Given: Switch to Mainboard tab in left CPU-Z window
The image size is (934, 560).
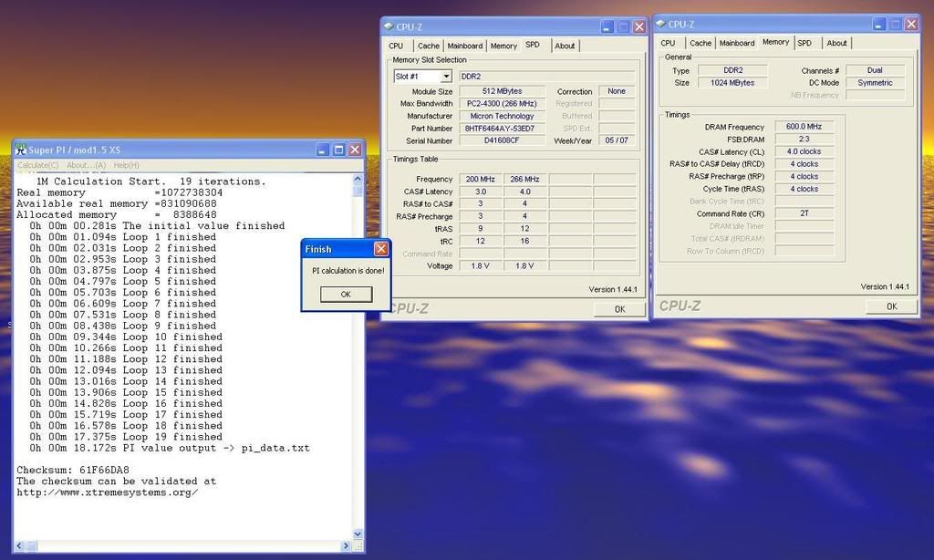Looking at the screenshot, I should [464, 46].
